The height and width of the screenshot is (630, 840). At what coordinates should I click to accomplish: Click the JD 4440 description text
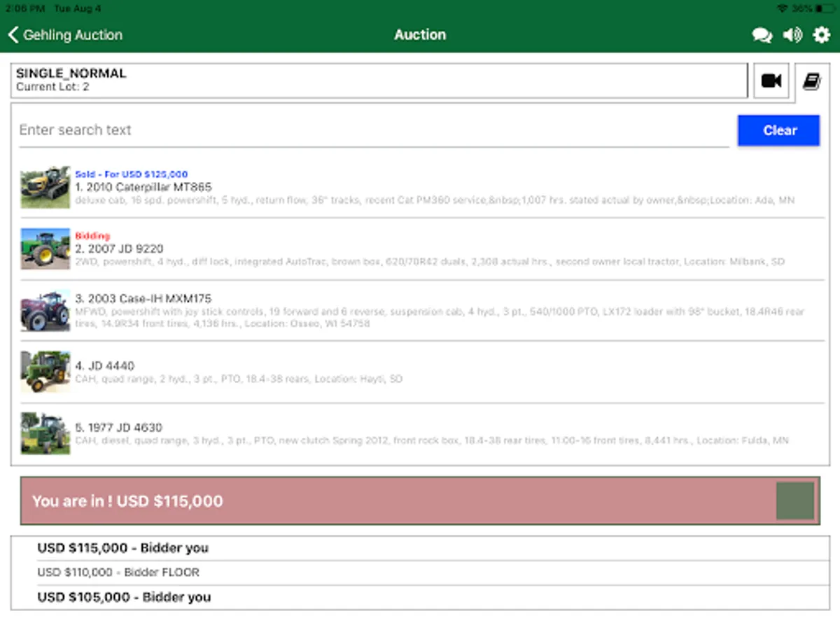click(239, 379)
